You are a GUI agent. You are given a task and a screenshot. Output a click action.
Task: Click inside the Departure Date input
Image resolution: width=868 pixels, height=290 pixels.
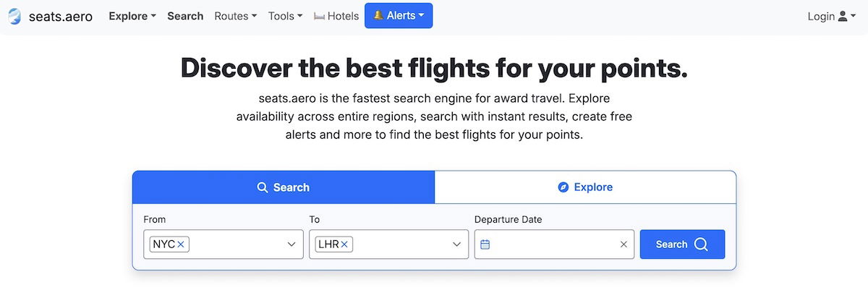[553, 244]
